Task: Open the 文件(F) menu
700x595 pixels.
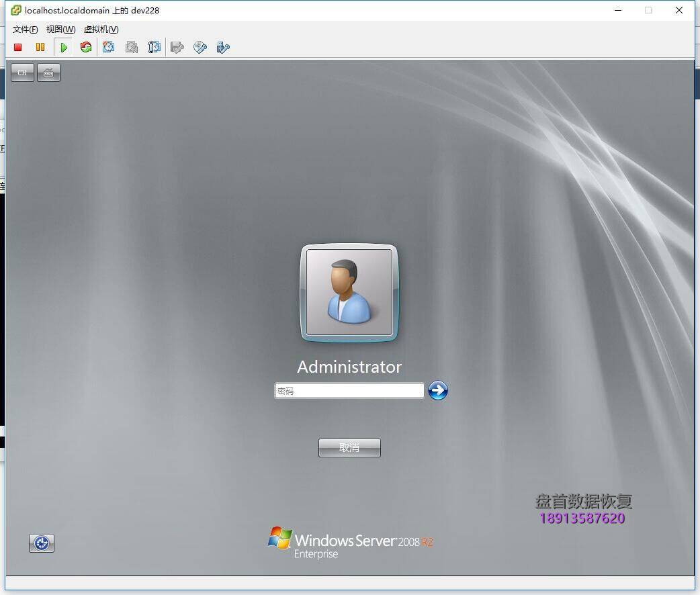Action: click(25, 30)
